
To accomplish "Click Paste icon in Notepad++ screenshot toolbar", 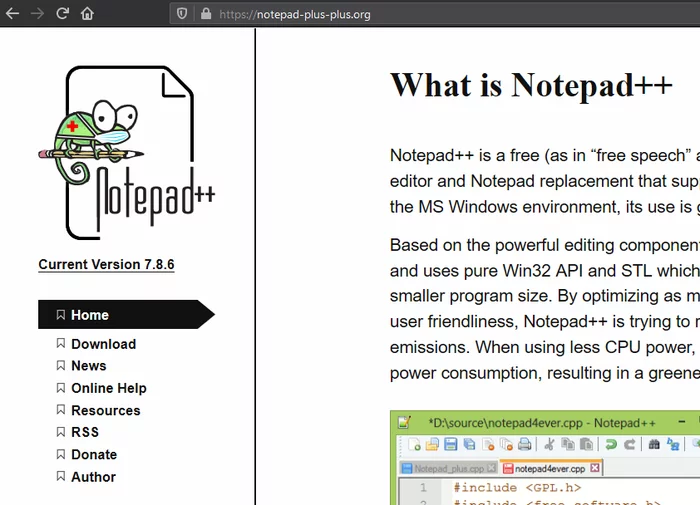I will pos(586,444).
